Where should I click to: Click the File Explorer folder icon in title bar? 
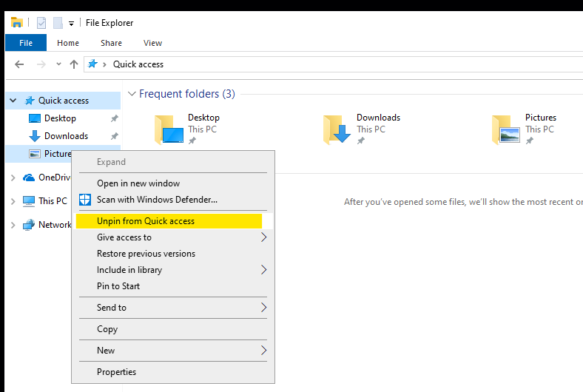click(x=17, y=23)
